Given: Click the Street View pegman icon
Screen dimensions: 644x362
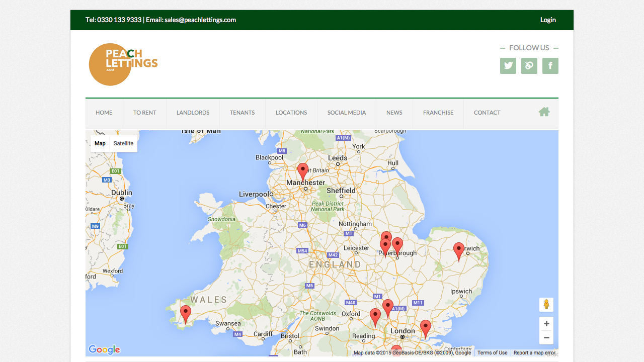Looking at the screenshot, I should point(546,305).
